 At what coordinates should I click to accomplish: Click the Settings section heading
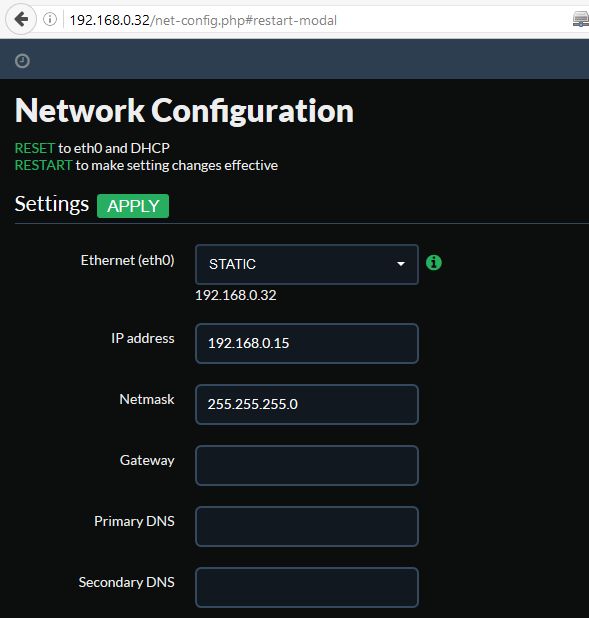click(x=52, y=205)
